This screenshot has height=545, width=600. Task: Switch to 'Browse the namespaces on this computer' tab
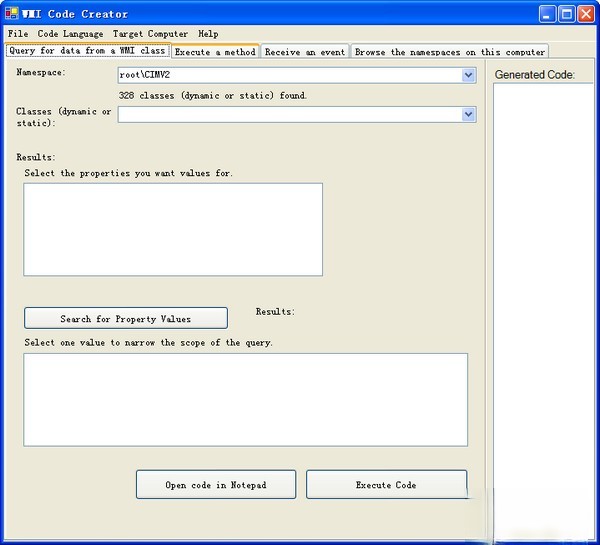450,52
